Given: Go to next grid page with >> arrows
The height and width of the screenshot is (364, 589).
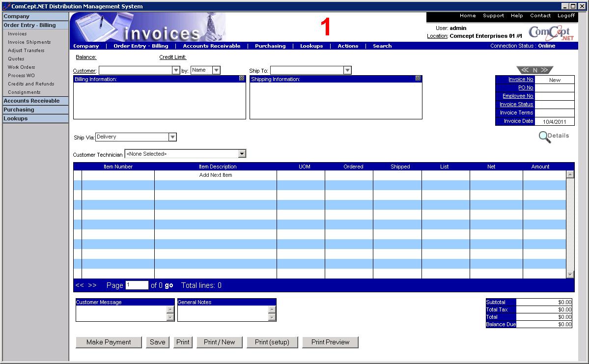Looking at the screenshot, I should tap(92, 285).
